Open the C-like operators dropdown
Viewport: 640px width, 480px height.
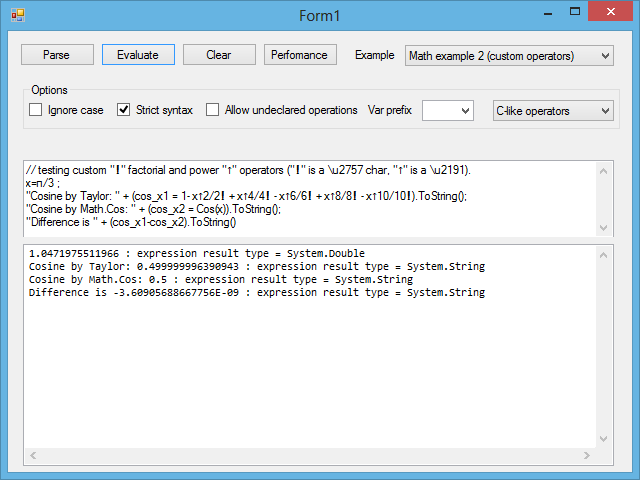pyautogui.click(x=604, y=111)
